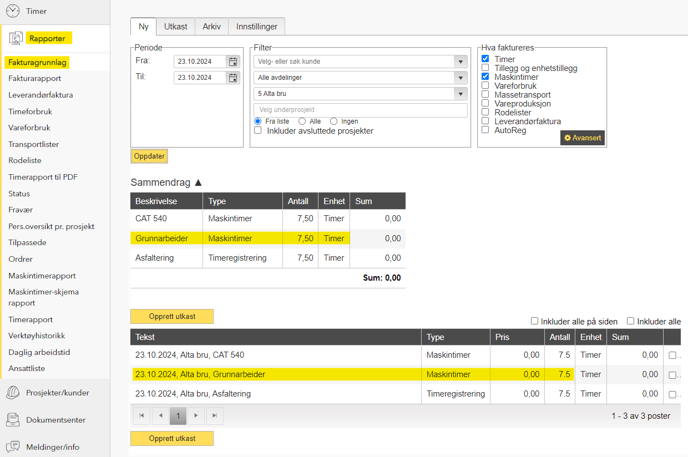688x457 pixels.
Task: Open Prosjekter/kunder helmet icon
Action: (x=13, y=393)
